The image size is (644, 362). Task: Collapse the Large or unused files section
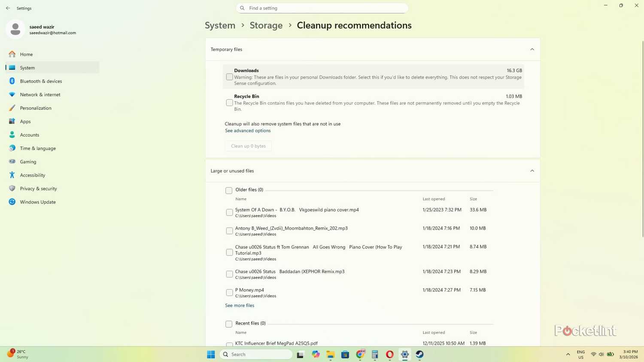tap(532, 170)
